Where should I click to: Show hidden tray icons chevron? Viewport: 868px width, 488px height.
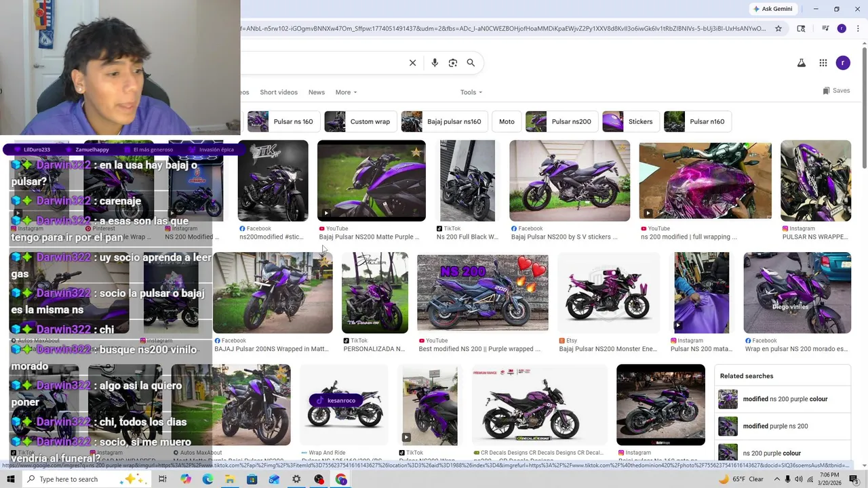(x=777, y=479)
